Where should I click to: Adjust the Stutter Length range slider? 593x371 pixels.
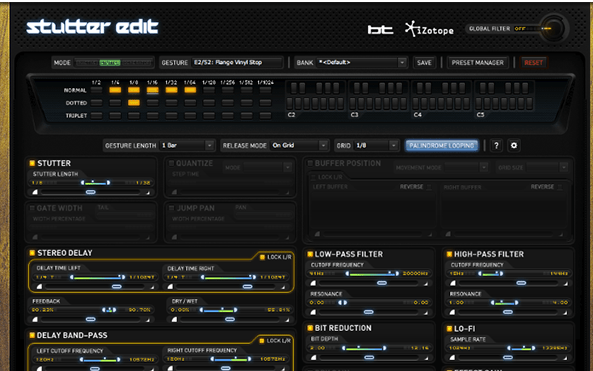click(95, 183)
